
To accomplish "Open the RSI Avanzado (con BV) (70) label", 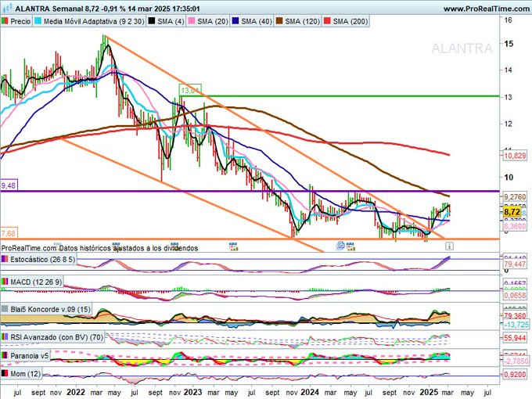I will pyautogui.click(x=56, y=337).
